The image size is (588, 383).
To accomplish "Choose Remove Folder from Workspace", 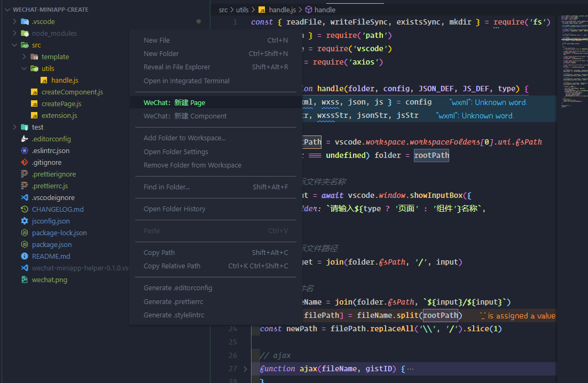I will point(216,165).
